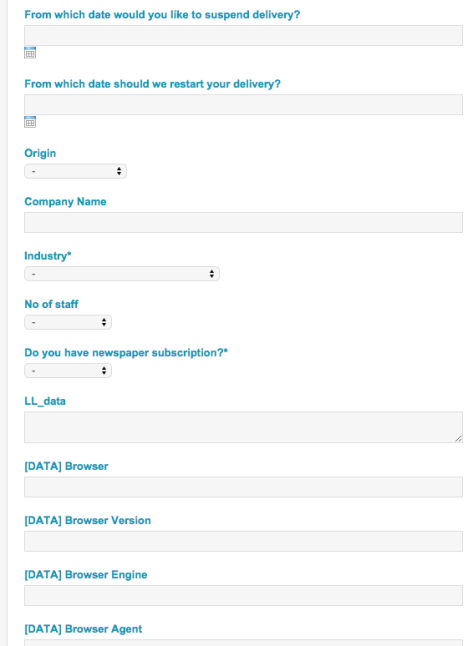Open calendar picker for suspend delivery date

(30, 53)
